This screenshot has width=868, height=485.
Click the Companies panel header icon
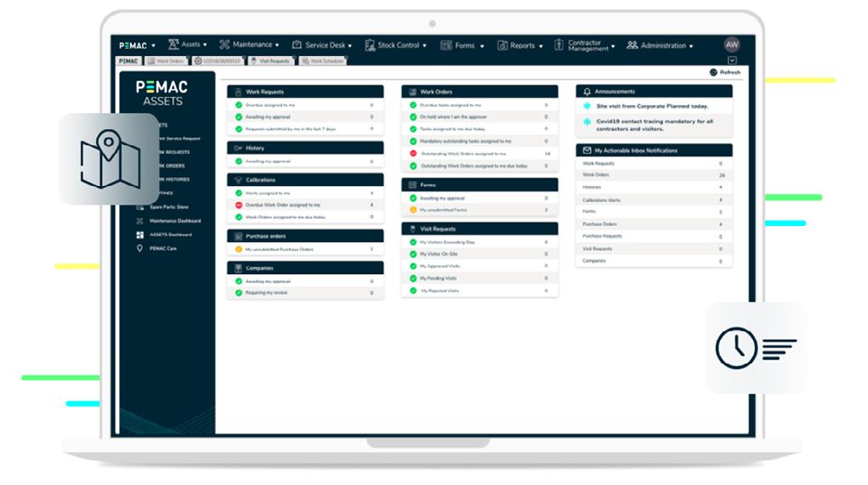click(x=238, y=268)
